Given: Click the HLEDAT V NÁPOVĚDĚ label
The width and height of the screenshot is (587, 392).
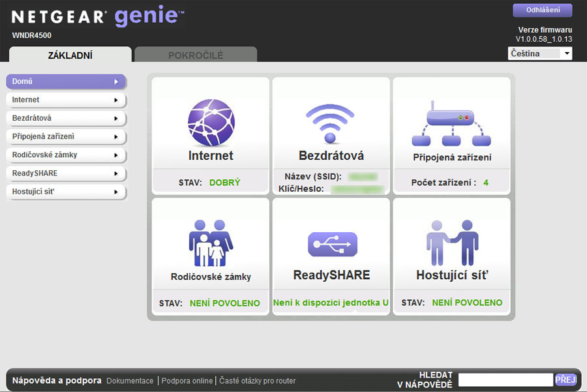Looking at the screenshot, I should click(x=425, y=380).
